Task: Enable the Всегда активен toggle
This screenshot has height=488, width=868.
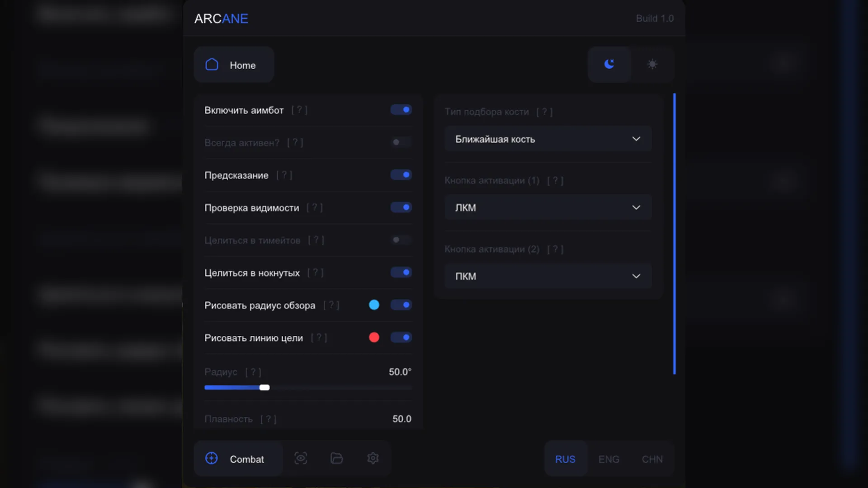Action: 401,142
